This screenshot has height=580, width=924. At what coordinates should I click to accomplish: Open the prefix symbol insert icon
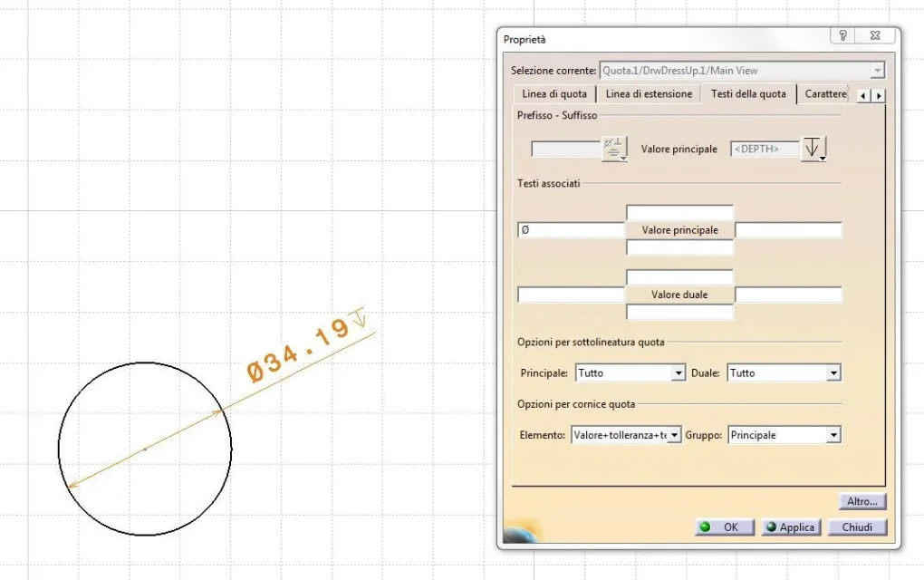615,149
